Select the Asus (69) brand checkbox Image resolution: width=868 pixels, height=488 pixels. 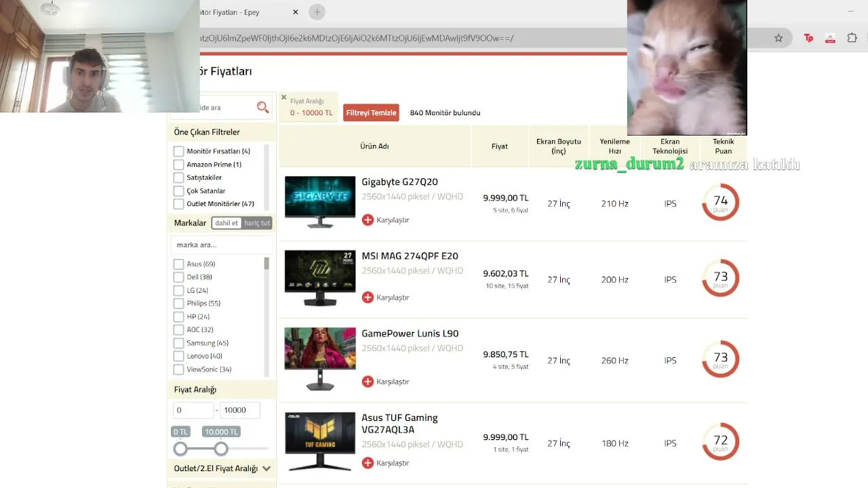[178, 264]
